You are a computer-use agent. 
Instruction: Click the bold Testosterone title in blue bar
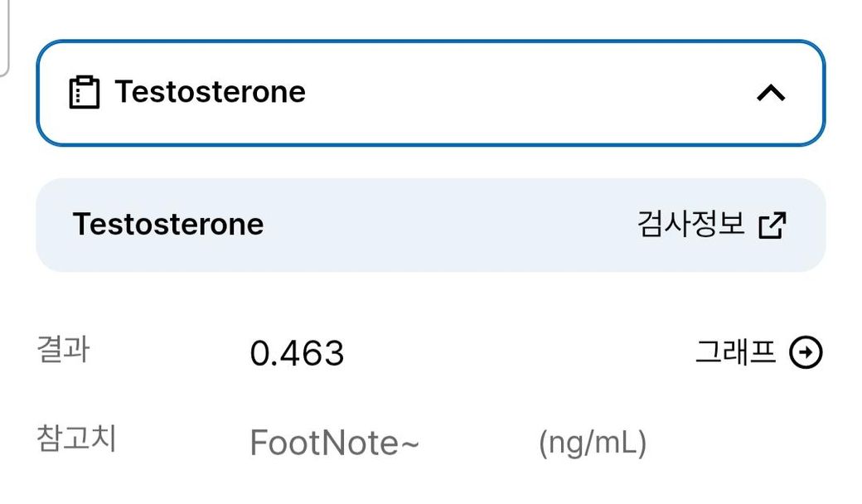[x=168, y=225]
